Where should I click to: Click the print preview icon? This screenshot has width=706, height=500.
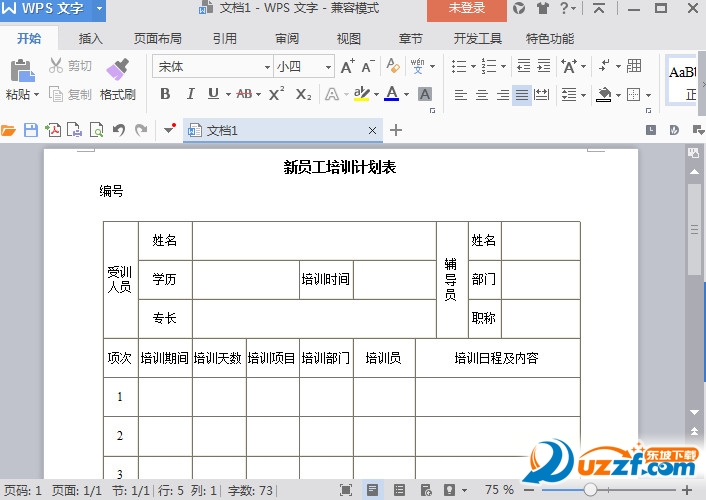(x=97, y=130)
